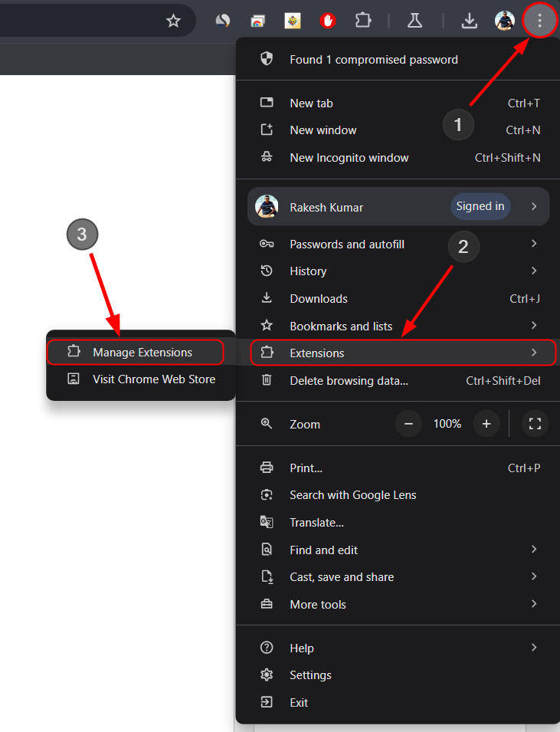Bookmark this page with star icon
Image resolution: width=560 pixels, height=732 pixels.
173,21
